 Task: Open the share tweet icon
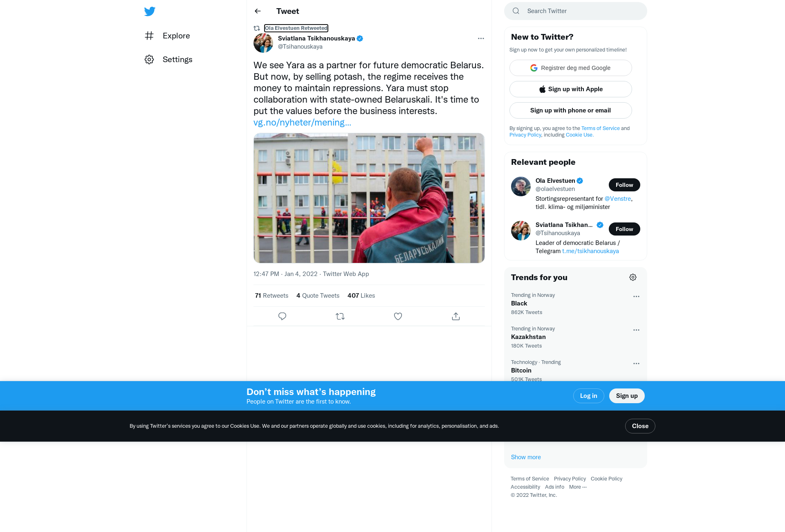tap(456, 316)
